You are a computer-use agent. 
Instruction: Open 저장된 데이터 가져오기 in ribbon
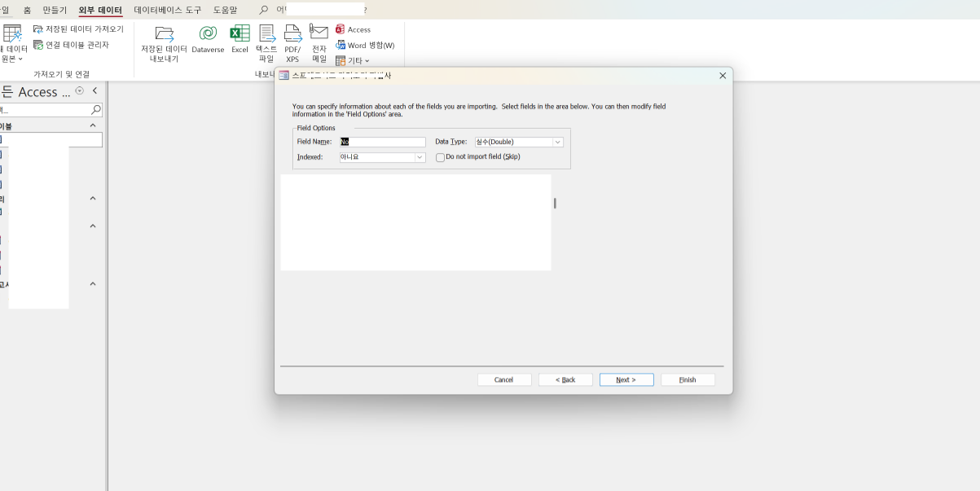79,28
